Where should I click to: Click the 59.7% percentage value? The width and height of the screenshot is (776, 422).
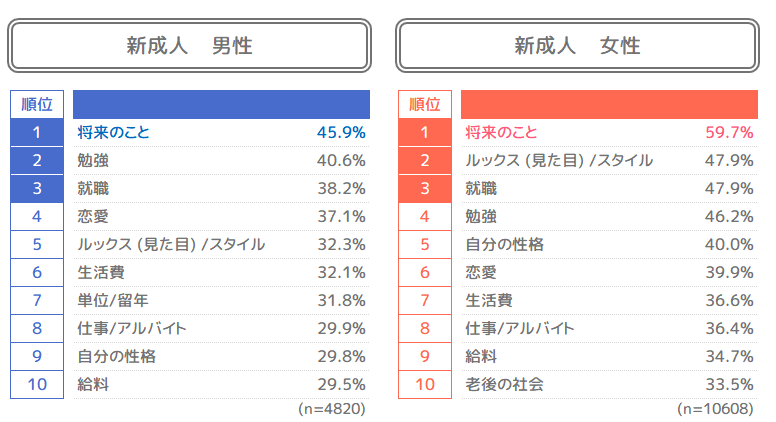729,132
